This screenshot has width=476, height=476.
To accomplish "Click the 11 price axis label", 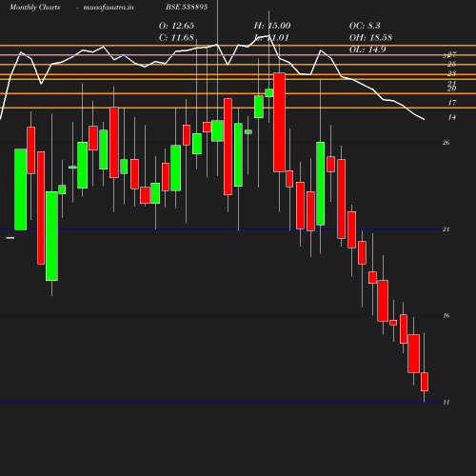I will tap(446, 403).
